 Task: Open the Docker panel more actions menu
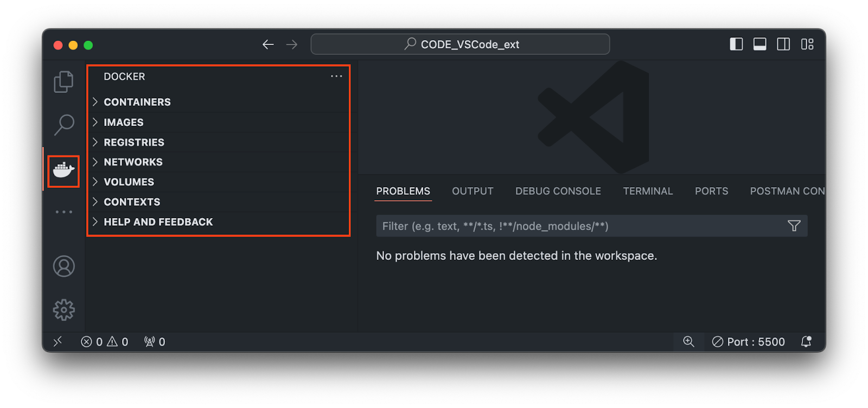tap(336, 76)
